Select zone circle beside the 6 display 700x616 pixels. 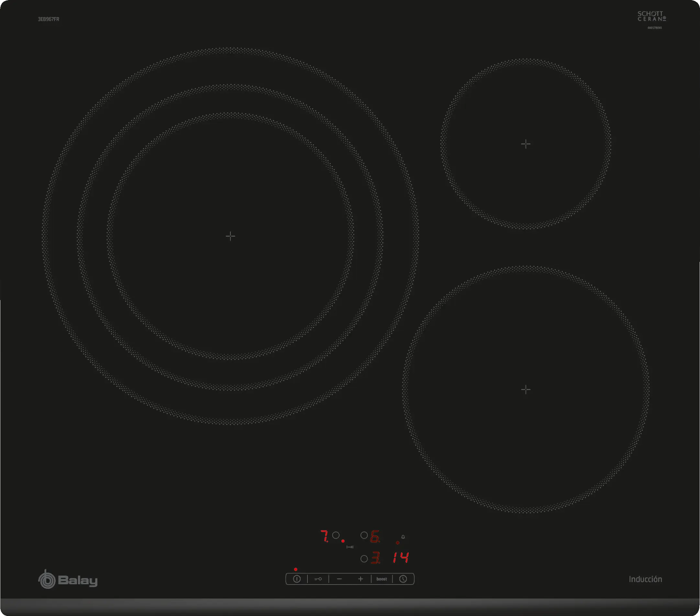pos(364,535)
